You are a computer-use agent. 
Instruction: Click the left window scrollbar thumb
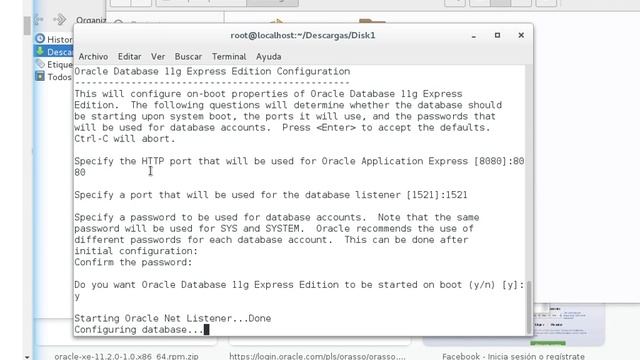[27, 26]
